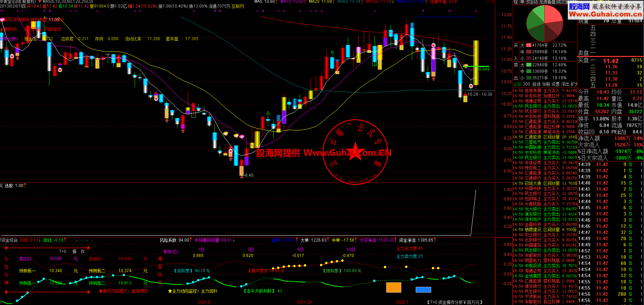Click the 自选 option under the pie chart
644x305 pixels.
[x=536, y=84]
